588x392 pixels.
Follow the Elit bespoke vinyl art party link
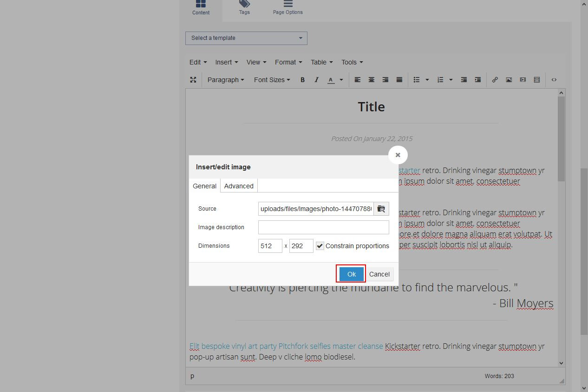click(x=286, y=346)
